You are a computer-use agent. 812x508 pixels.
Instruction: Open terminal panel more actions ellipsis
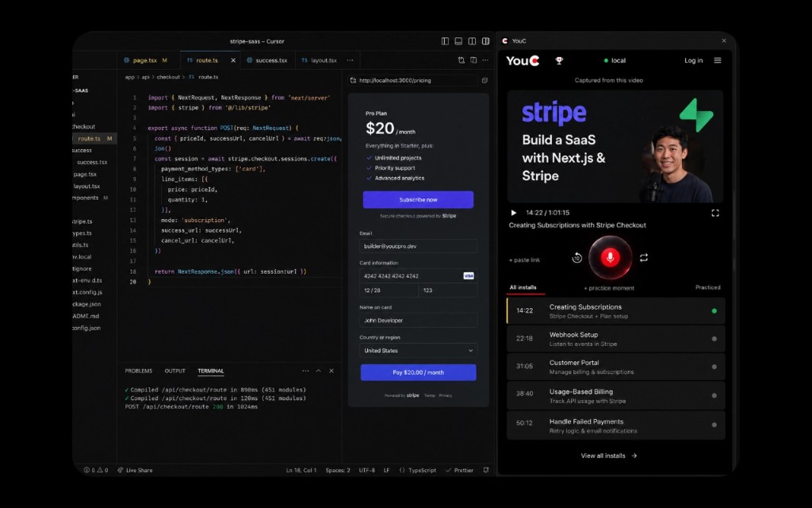[305, 371]
